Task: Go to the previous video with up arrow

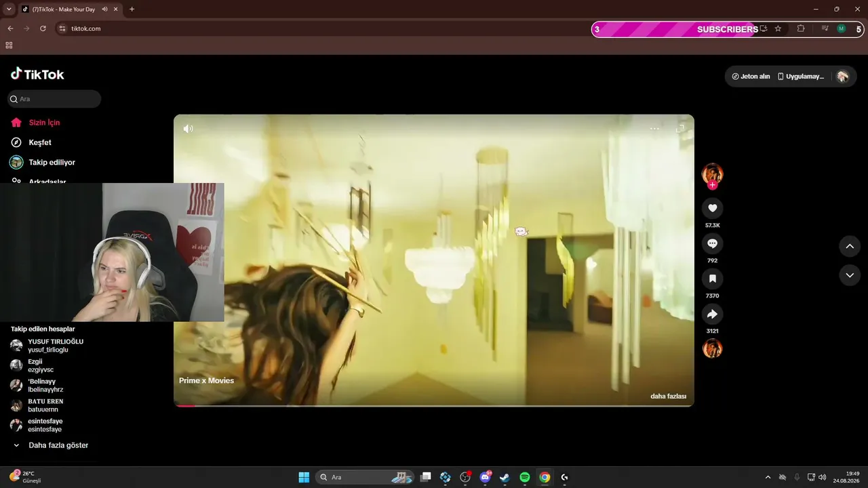Action: pos(850,246)
